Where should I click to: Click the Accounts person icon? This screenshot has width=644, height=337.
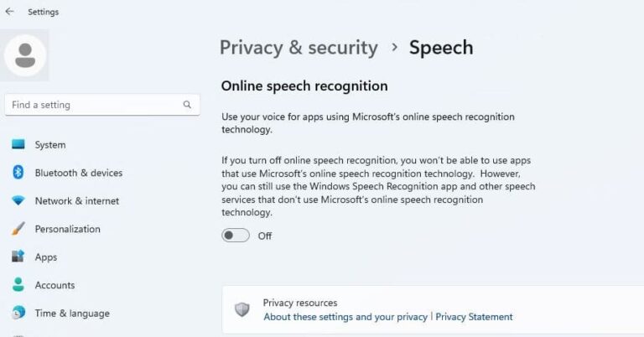(18, 285)
